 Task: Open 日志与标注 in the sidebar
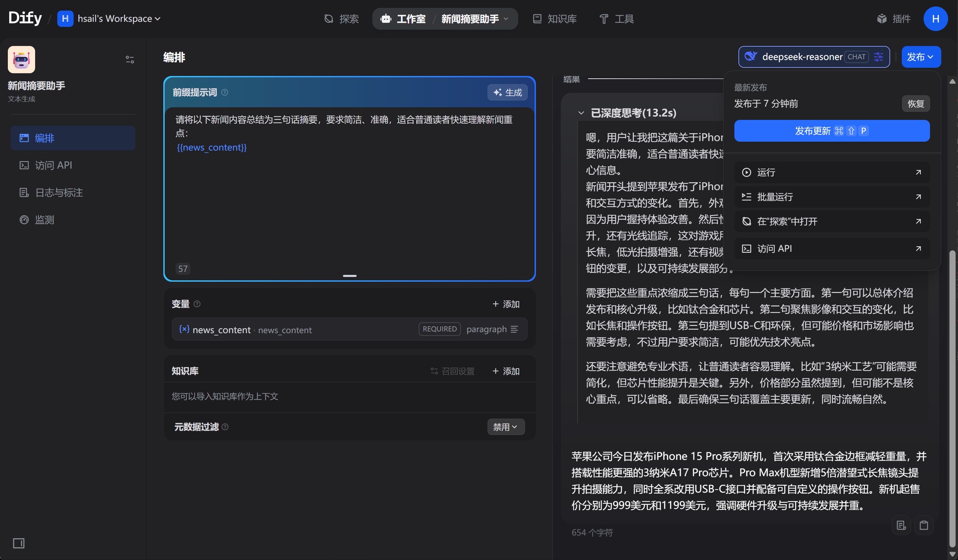[x=73, y=192]
